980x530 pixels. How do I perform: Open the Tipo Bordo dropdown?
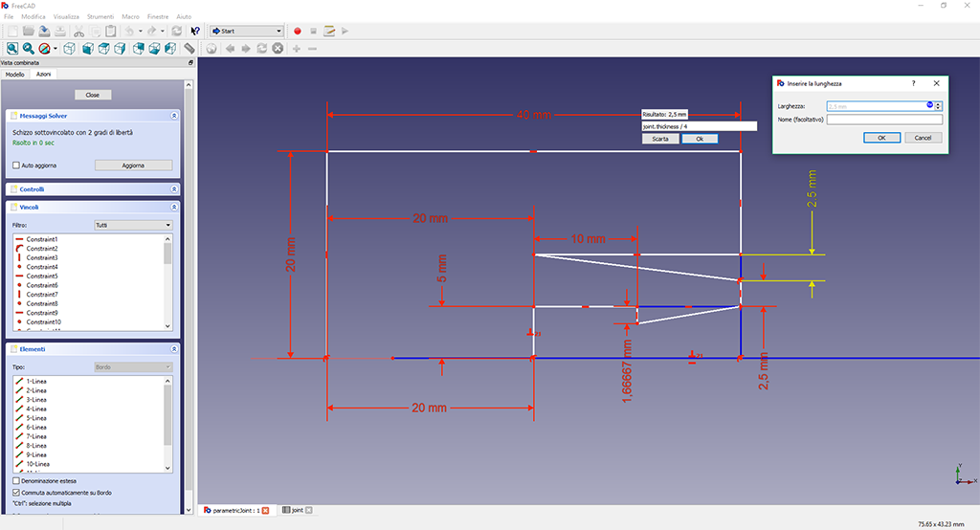133,366
